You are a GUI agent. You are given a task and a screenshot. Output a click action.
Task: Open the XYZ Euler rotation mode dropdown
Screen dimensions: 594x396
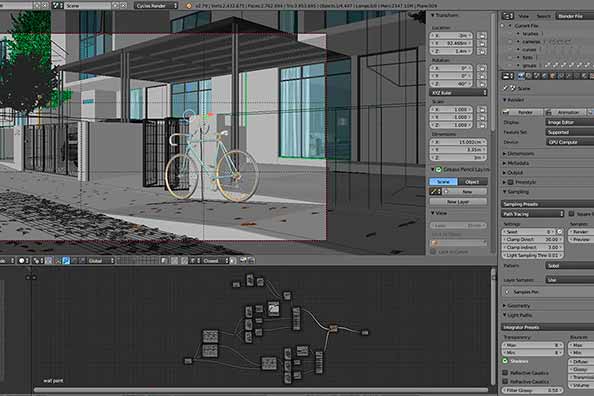click(458, 92)
